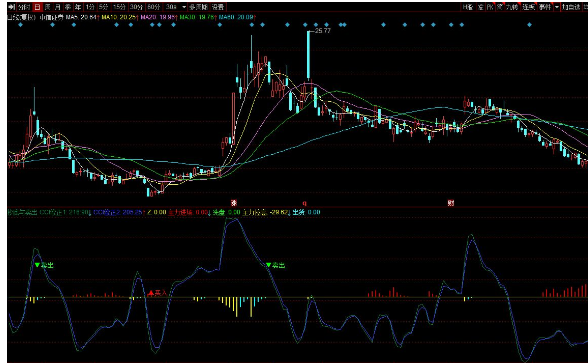Viewport: 588px width, 363px height.
Task: Switch to the 60分 sixty-minute chart
Action: click(153, 7)
